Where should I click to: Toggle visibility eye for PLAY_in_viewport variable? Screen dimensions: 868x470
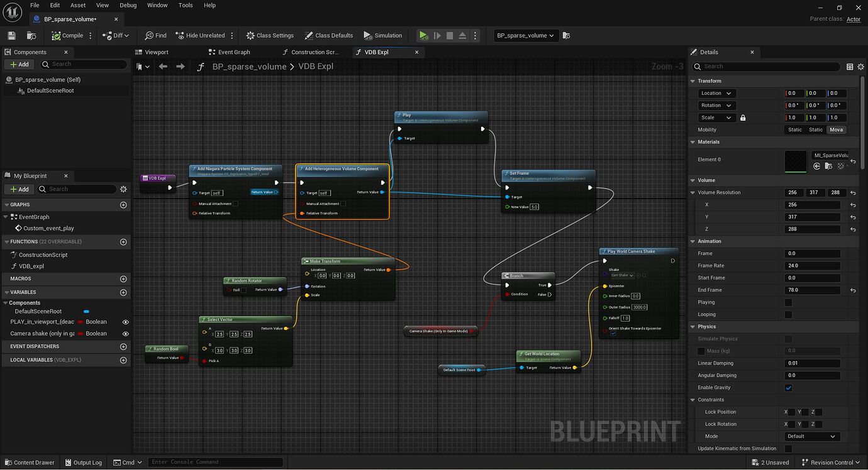click(125, 322)
